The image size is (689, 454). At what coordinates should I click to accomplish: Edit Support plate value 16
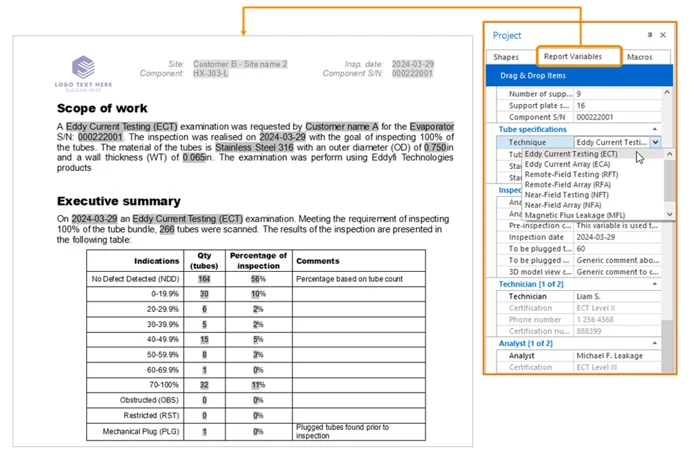[x=617, y=105]
